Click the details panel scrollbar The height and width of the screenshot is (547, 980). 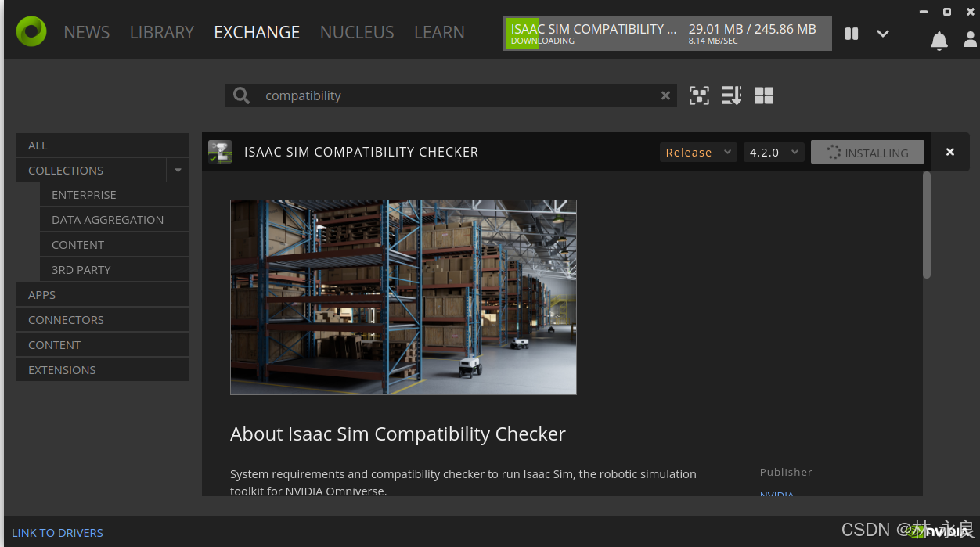point(927,225)
